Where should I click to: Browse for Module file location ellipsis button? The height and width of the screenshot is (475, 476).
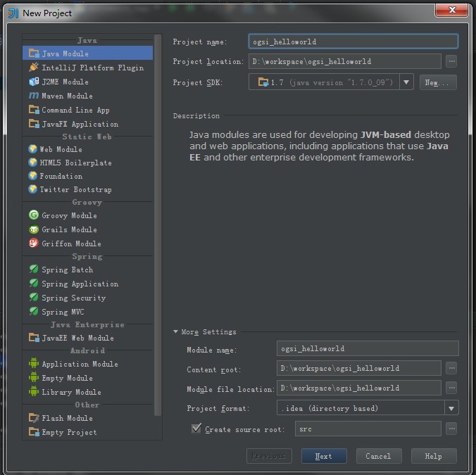pos(452,388)
